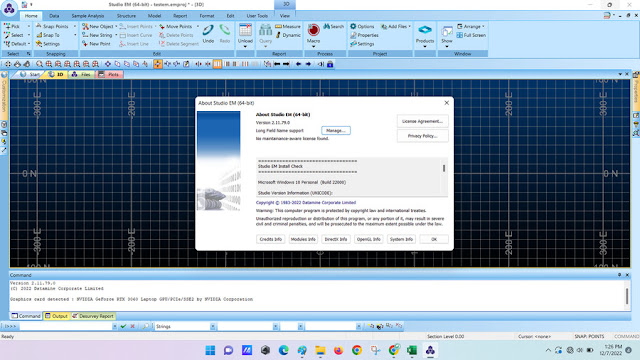Open the Search binoculars tool
Screen dimensions: 640x360
pos(333,26)
